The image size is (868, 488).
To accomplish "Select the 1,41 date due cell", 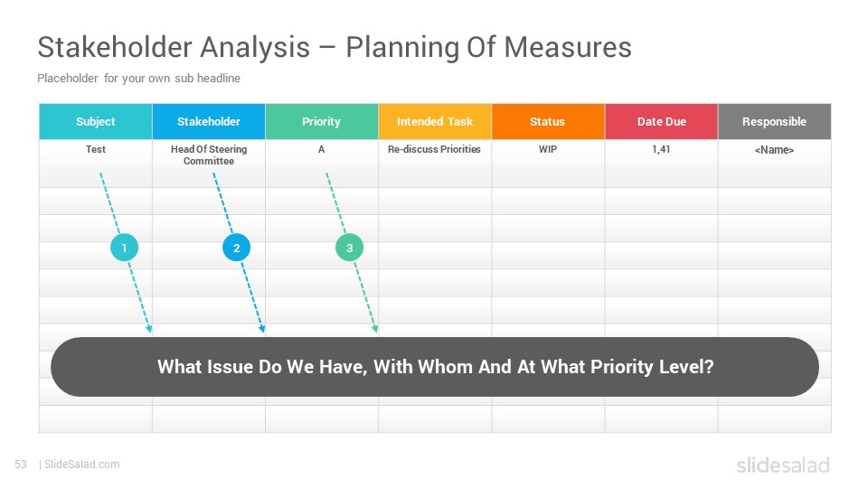I will click(662, 164).
